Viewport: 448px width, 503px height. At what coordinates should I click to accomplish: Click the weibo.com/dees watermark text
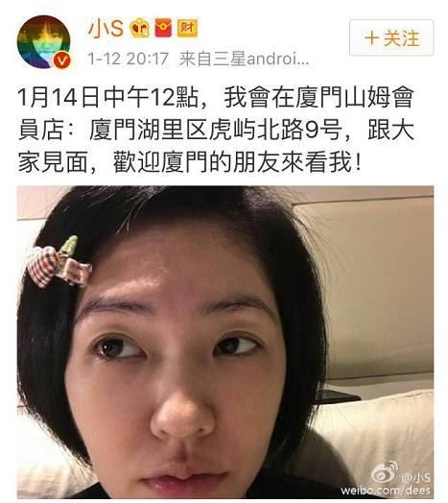[x=386, y=491]
